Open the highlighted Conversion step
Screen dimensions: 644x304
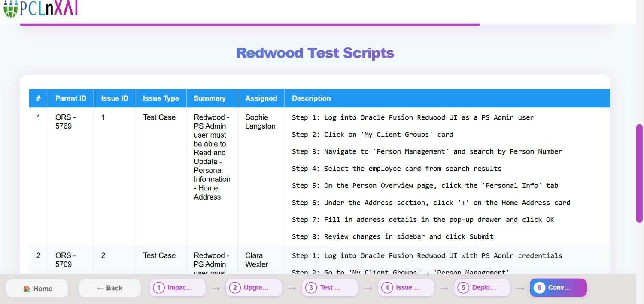click(x=558, y=288)
